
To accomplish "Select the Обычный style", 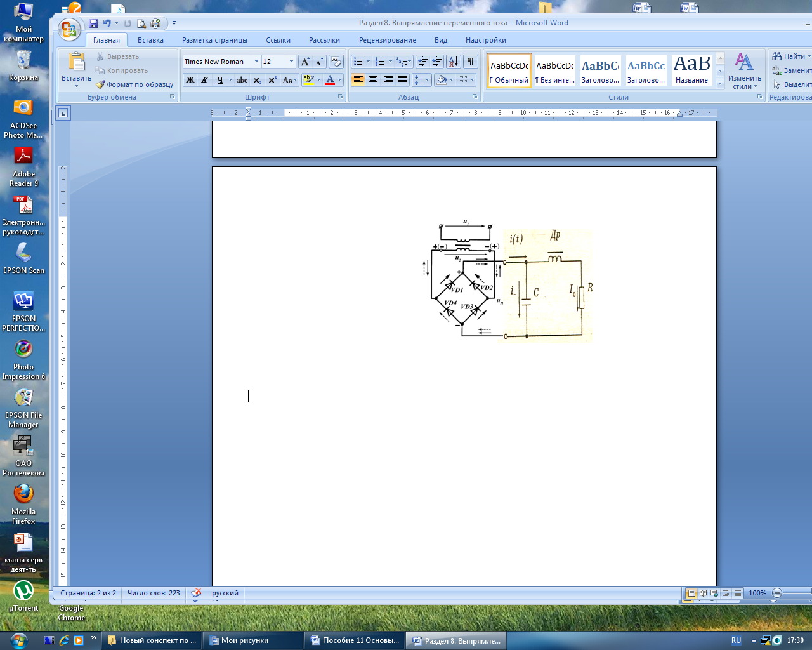I will pos(509,70).
